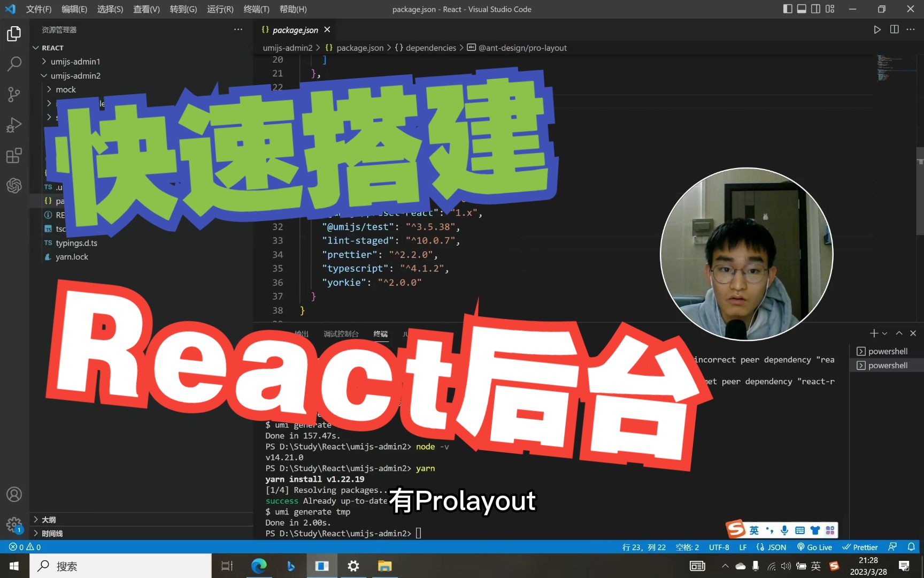Open the 编辑(E) menu

(x=74, y=9)
